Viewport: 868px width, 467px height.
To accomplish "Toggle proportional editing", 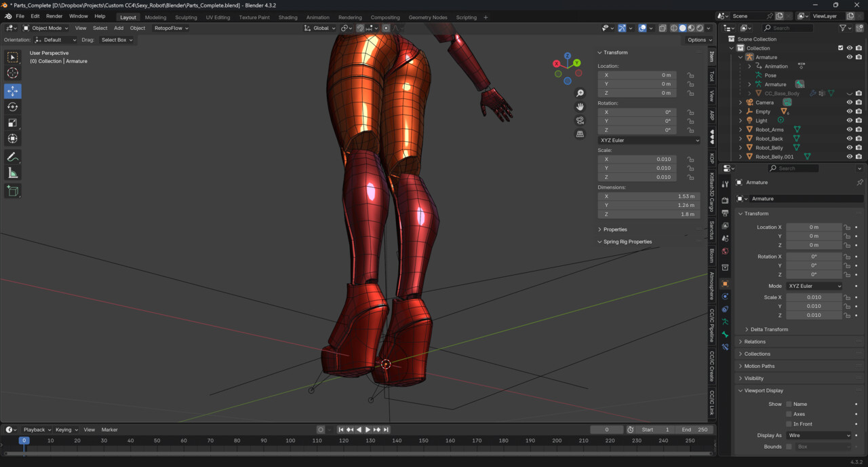I will 386,28.
